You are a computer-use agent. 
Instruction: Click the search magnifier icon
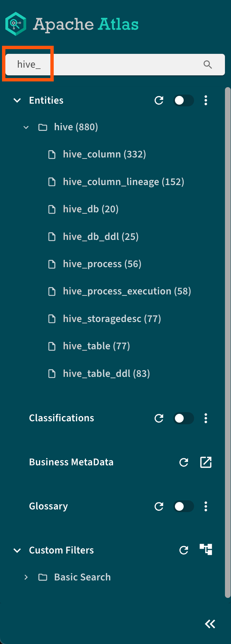[207, 65]
